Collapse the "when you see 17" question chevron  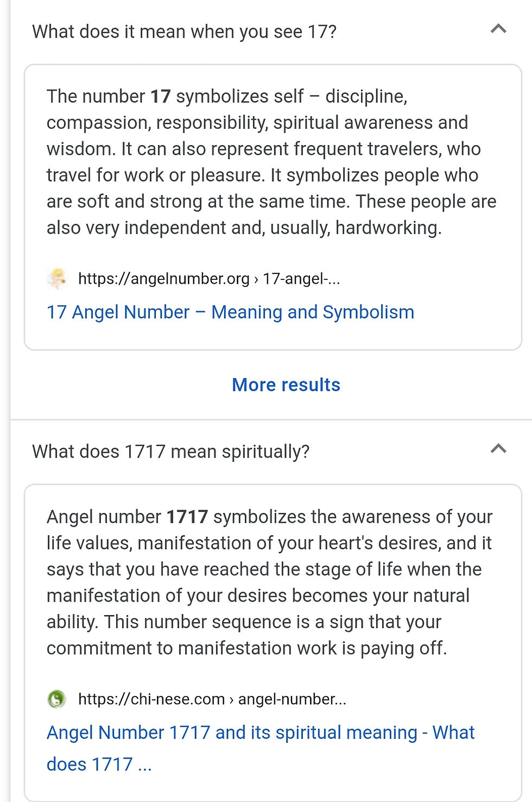498,29
